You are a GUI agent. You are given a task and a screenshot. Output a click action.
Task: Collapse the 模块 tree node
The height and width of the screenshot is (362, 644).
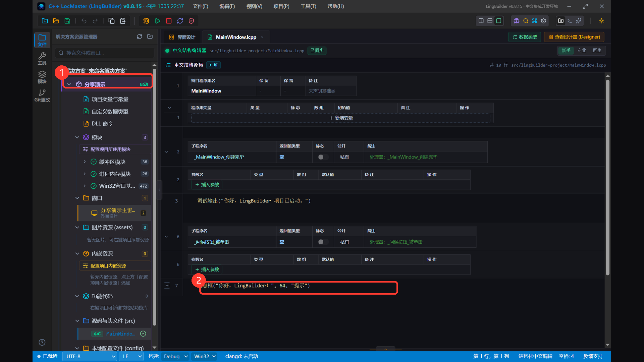77,137
